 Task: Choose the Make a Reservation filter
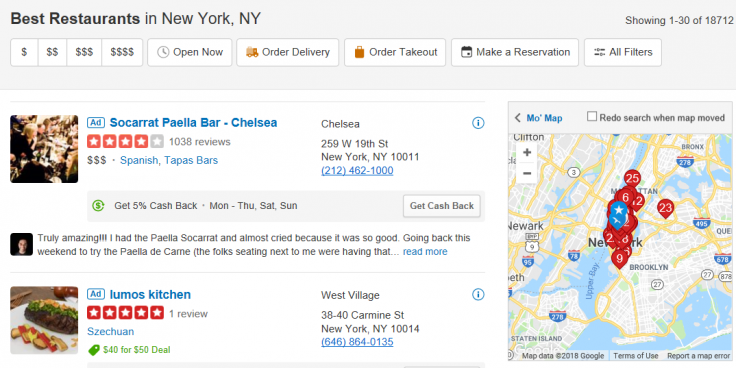pyautogui.click(x=515, y=53)
